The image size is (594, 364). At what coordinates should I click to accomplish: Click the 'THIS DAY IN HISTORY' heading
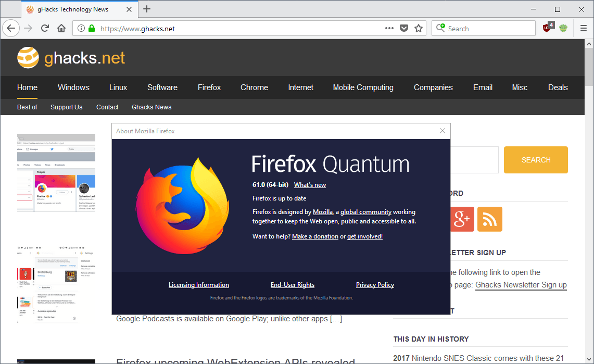pyautogui.click(x=431, y=339)
